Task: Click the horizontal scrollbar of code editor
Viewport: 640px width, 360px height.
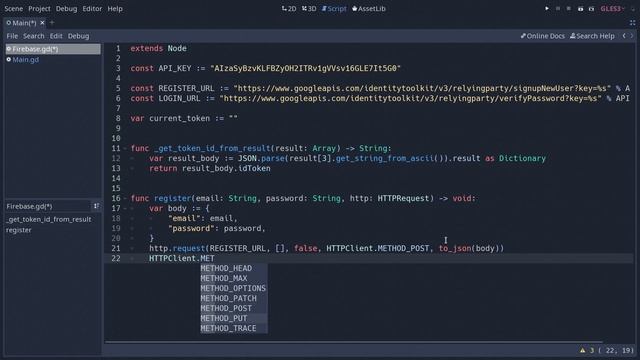Action: point(354,342)
